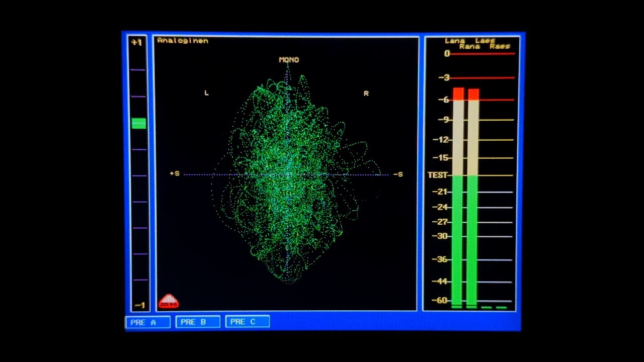Image resolution: width=644 pixels, height=362 pixels.
Task: Select the PRE B preset button
Action: coord(198,322)
